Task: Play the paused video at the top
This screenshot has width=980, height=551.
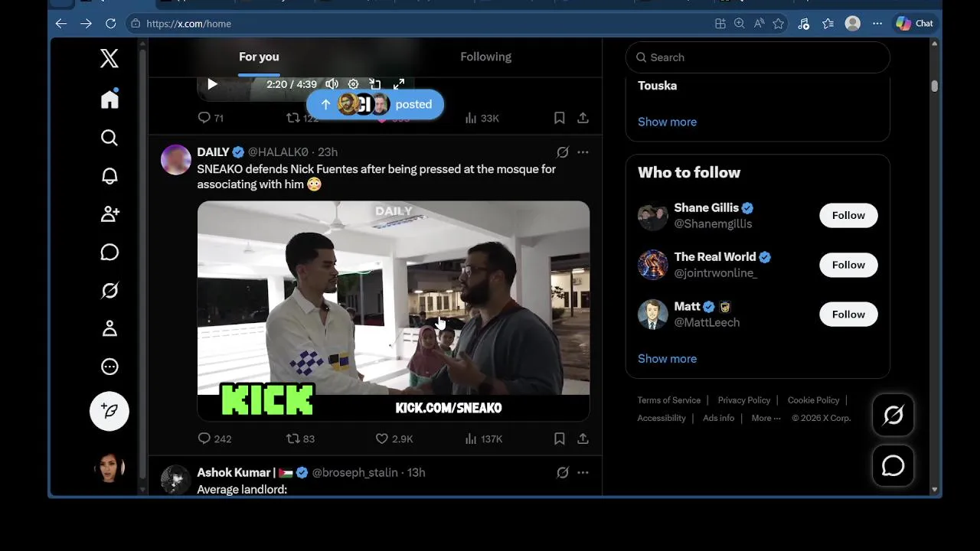Action: [212, 84]
